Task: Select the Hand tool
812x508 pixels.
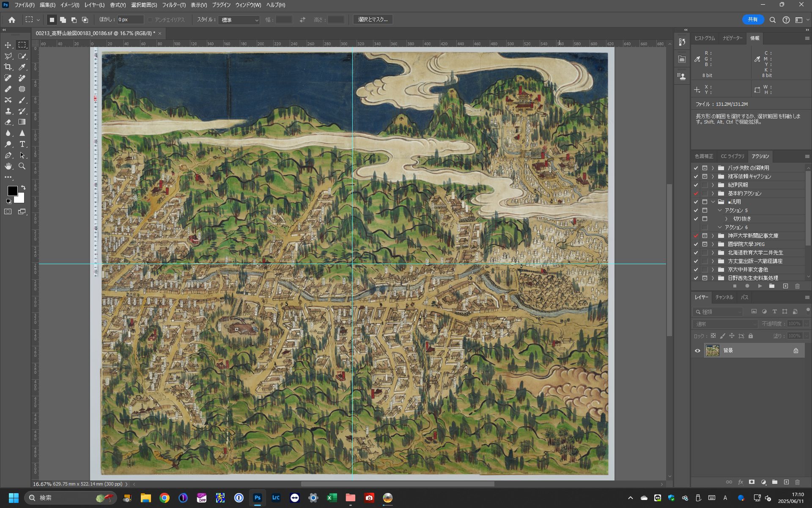Action: click(x=8, y=166)
